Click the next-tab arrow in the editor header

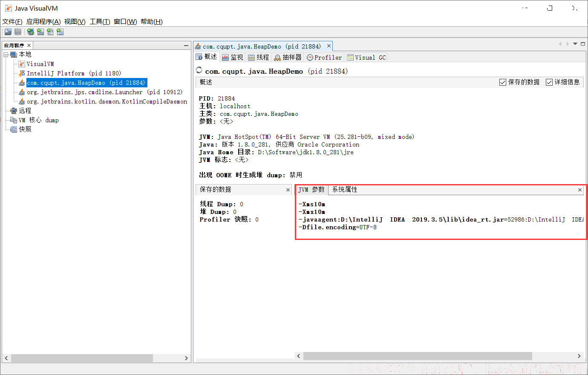[x=568, y=44]
